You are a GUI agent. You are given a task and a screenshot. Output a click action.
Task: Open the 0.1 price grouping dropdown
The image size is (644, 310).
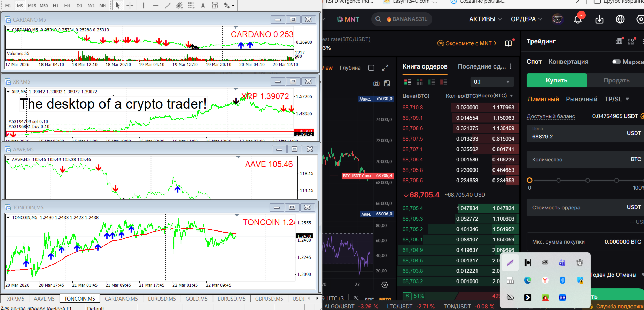(x=492, y=82)
